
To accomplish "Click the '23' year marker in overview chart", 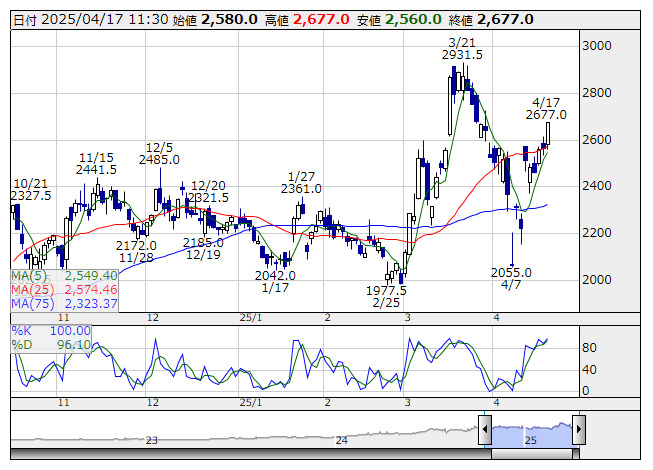I will 152,440.
